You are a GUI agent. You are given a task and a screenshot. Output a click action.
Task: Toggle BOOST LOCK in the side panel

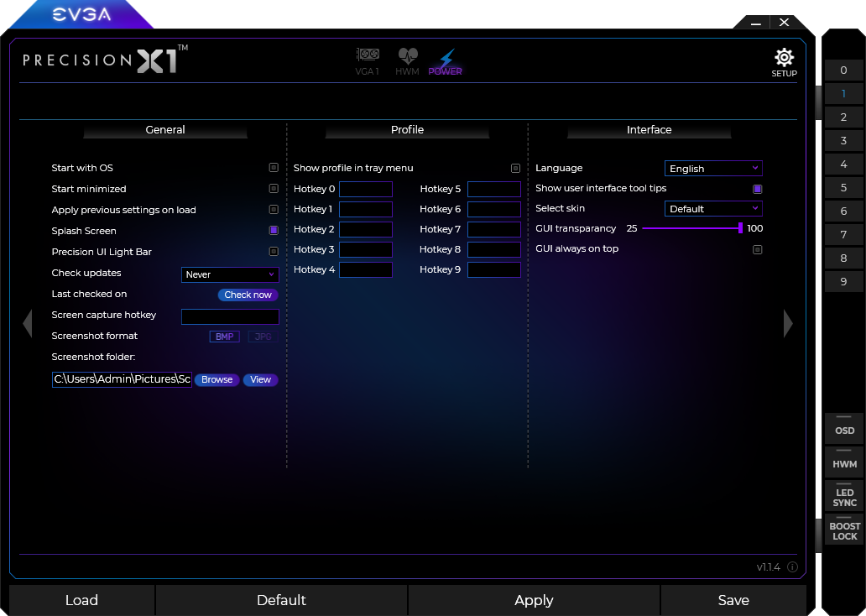844,529
